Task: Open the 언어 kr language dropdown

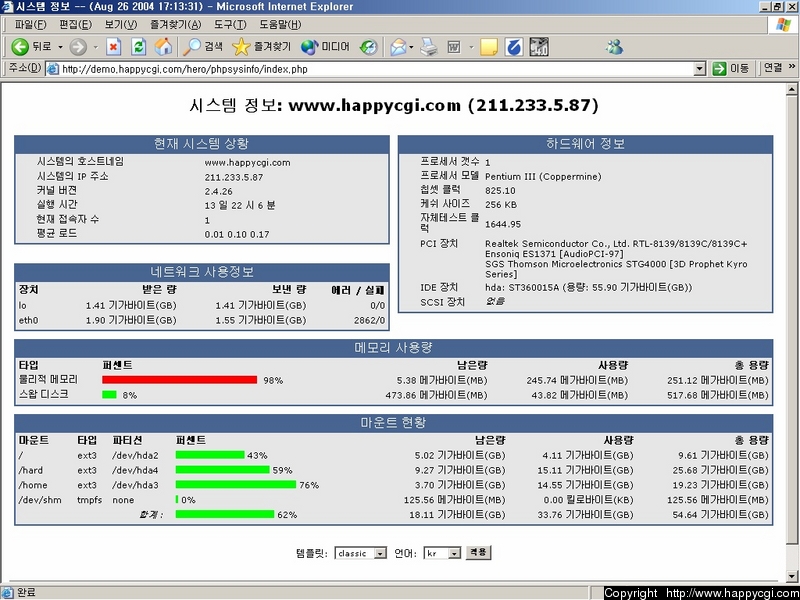Action: (442, 553)
